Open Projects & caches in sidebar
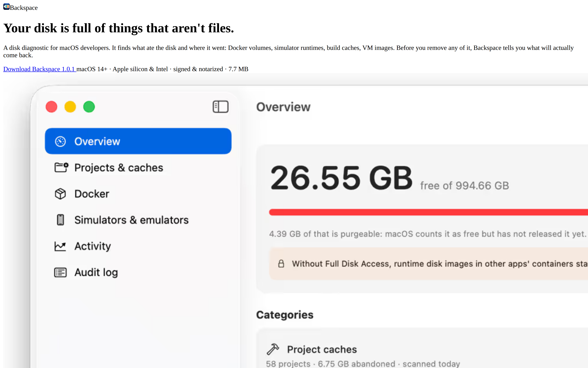 138,167
